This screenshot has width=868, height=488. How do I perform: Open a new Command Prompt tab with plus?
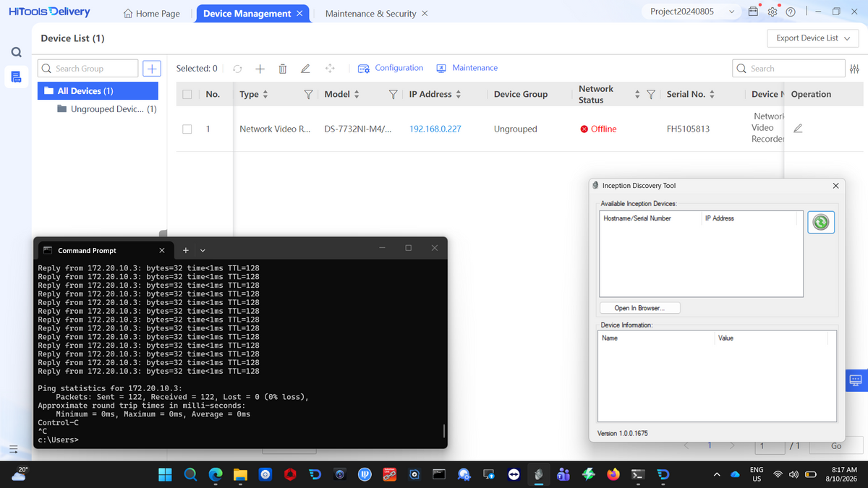coord(186,250)
